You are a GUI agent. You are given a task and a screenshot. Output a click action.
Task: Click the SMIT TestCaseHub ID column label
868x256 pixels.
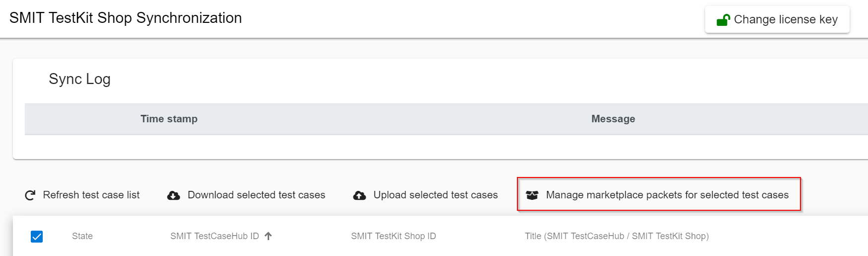(x=215, y=236)
